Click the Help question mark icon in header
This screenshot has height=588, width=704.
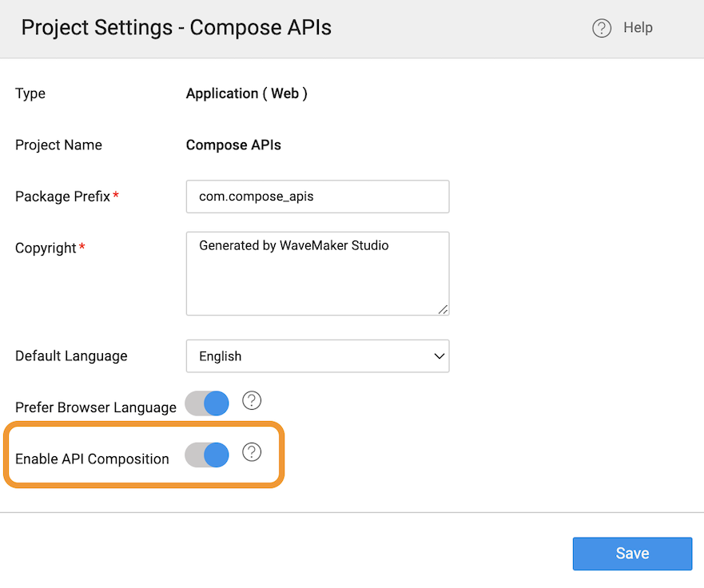click(601, 28)
